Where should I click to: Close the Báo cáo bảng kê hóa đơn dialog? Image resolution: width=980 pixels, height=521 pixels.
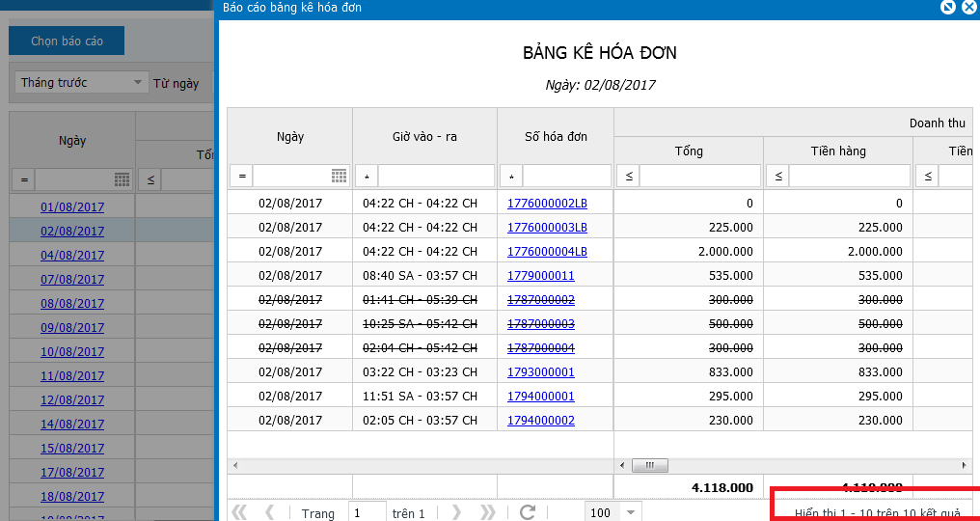(968, 8)
